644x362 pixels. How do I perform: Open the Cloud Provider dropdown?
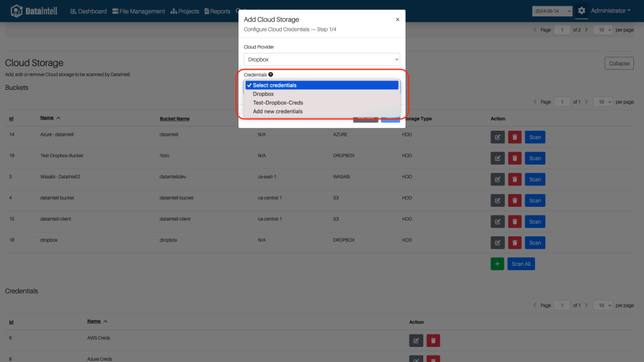click(321, 59)
